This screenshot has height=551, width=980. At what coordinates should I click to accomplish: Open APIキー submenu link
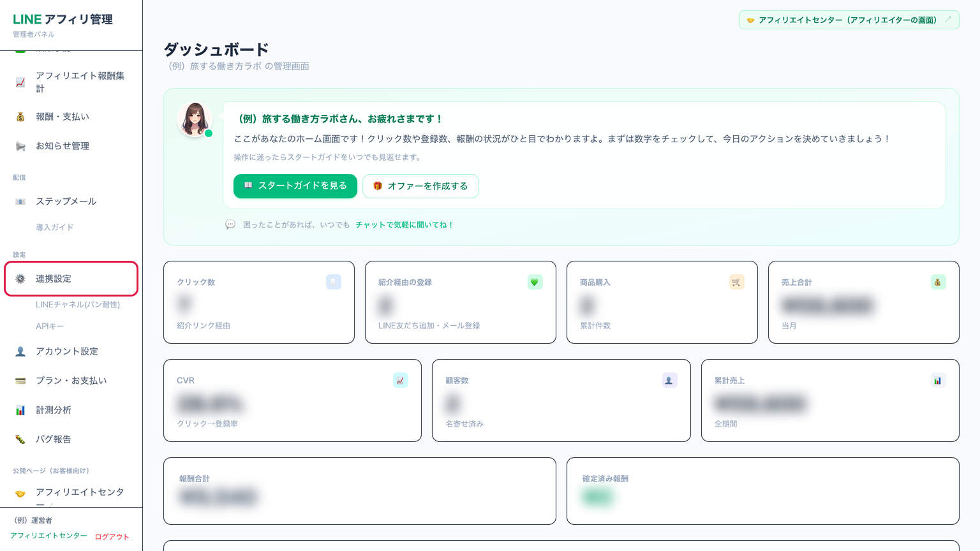[50, 327]
